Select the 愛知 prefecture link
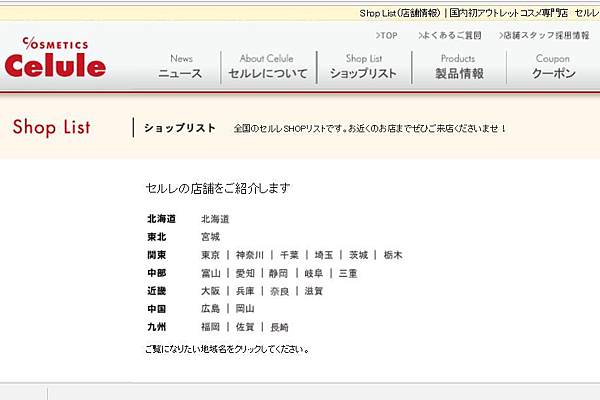 point(245,273)
